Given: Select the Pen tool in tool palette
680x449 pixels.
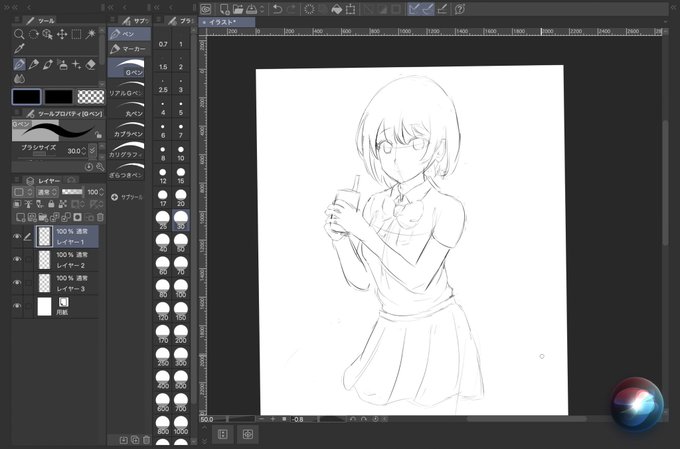Looking at the screenshot, I should pos(19,65).
